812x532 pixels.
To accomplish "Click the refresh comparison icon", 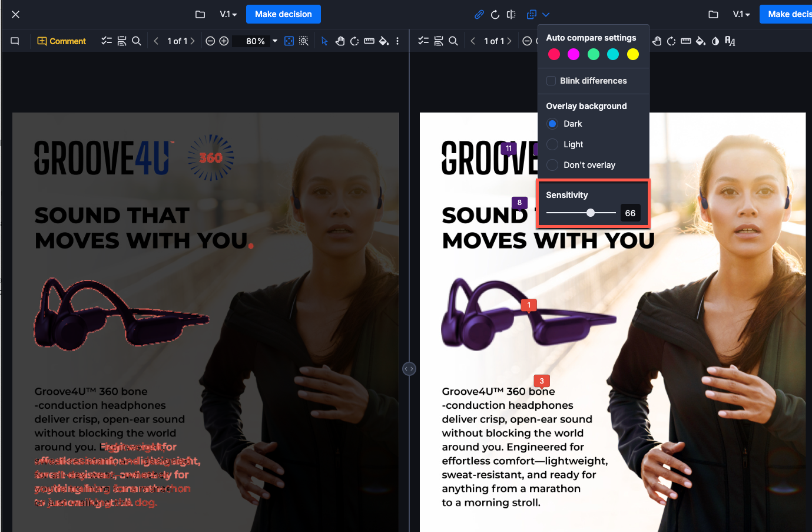I will 495,15.
